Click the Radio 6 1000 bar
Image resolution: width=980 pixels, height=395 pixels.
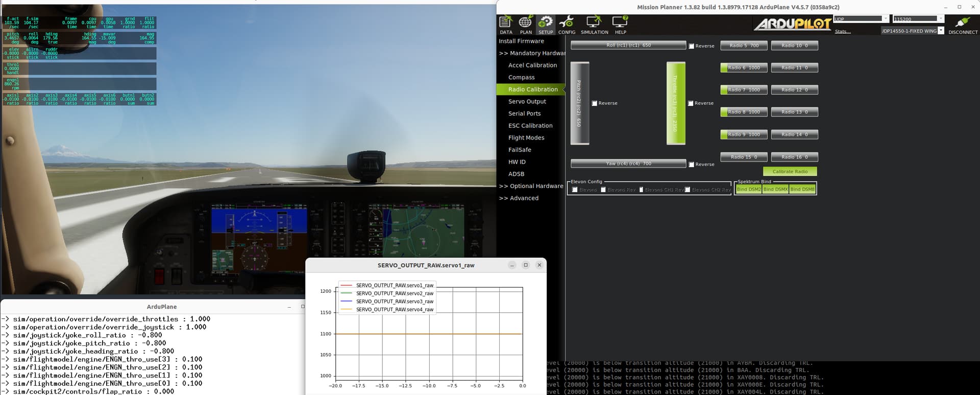[x=744, y=67]
